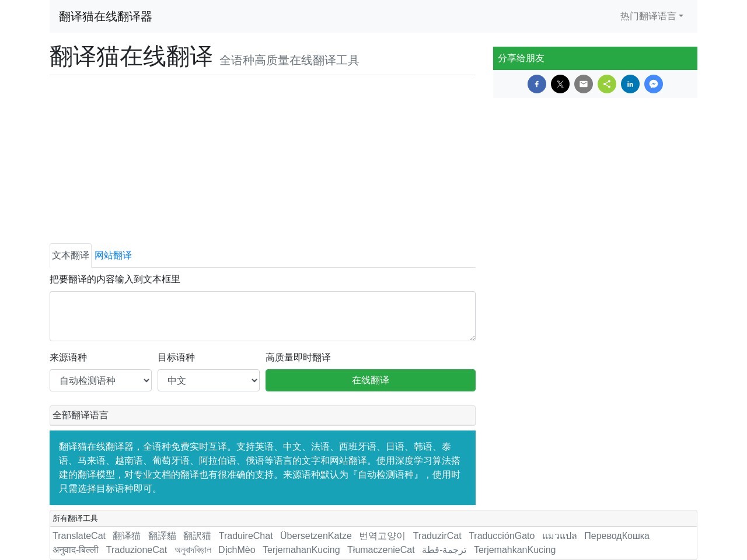This screenshot has height=560, width=747.
Task: Share via Messenger icon
Action: (x=654, y=84)
